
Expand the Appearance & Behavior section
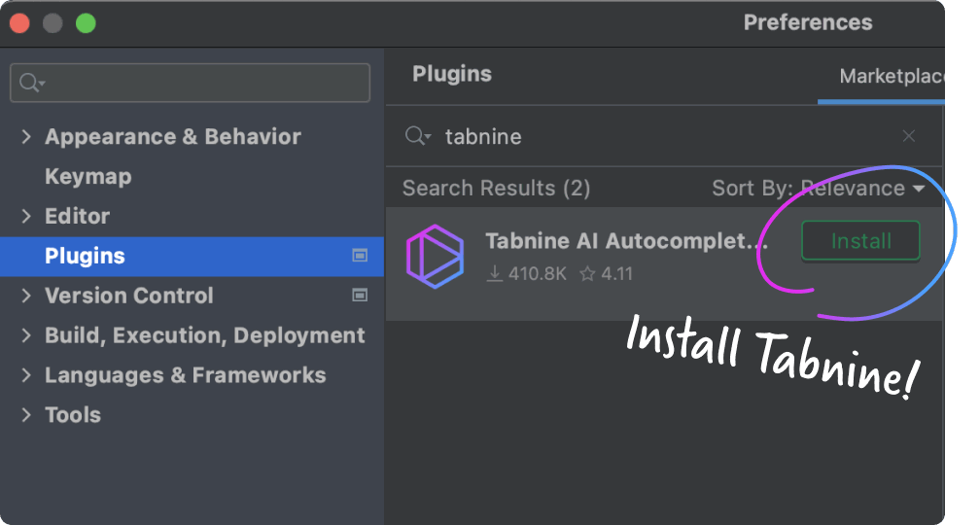(26, 137)
